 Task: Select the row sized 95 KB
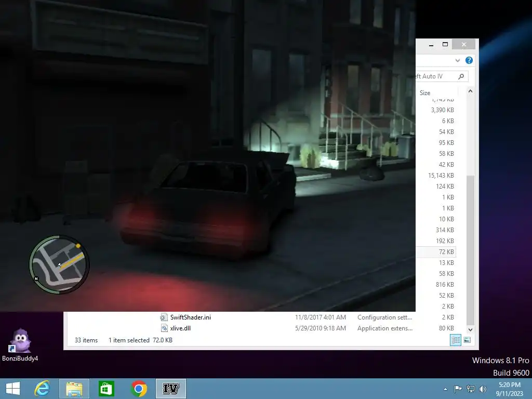coord(446,143)
